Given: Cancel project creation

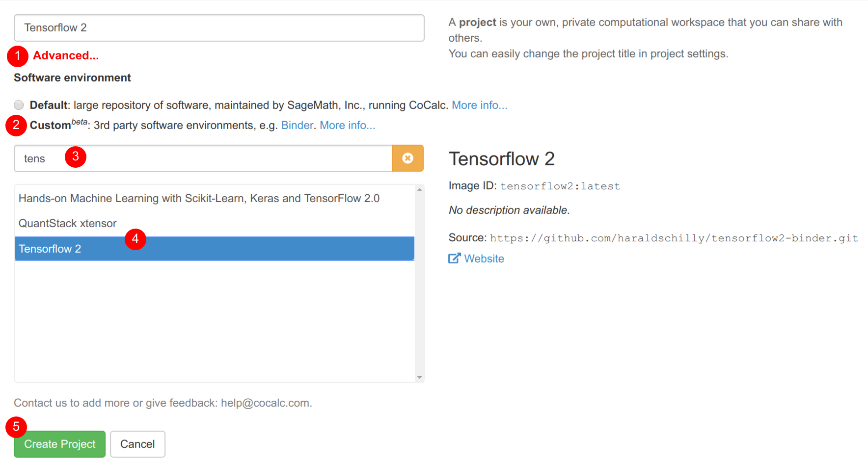Looking at the screenshot, I should [x=137, y=444].
